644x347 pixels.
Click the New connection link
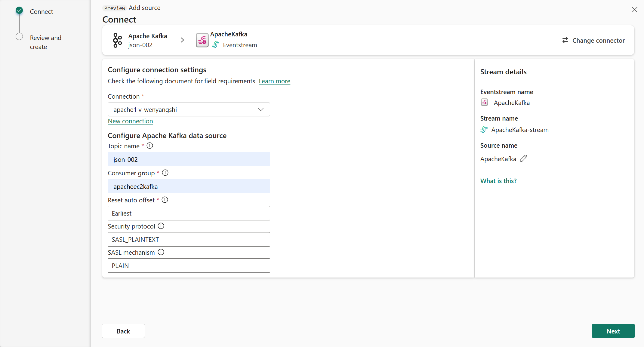click(131, 121)
